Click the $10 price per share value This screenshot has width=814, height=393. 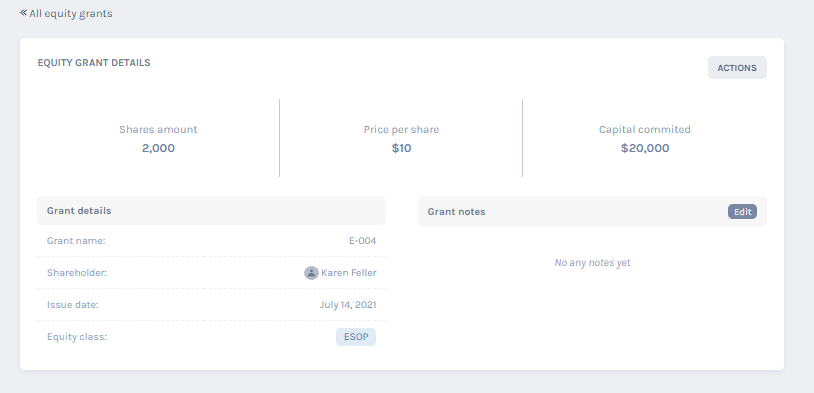[401, 148]
